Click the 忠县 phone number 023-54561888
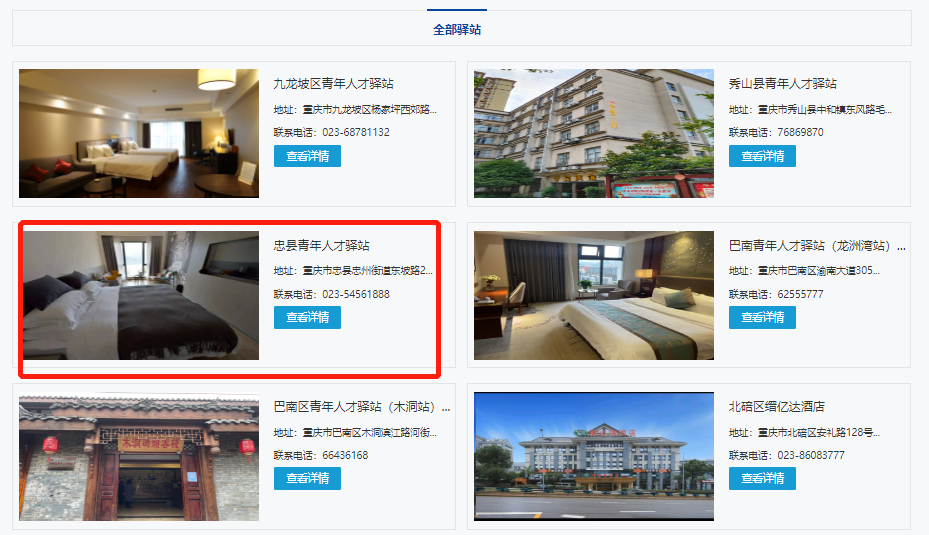The image size is (929, 535). point(356,294)
